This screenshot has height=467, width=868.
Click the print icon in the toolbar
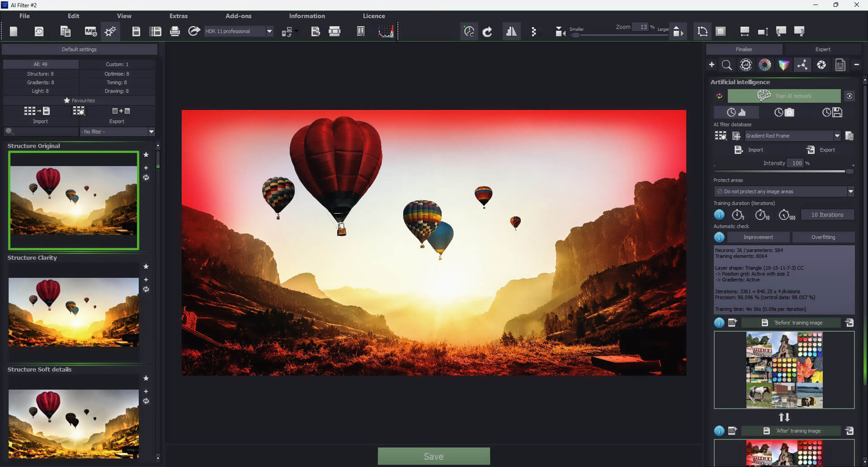[175, 31]
